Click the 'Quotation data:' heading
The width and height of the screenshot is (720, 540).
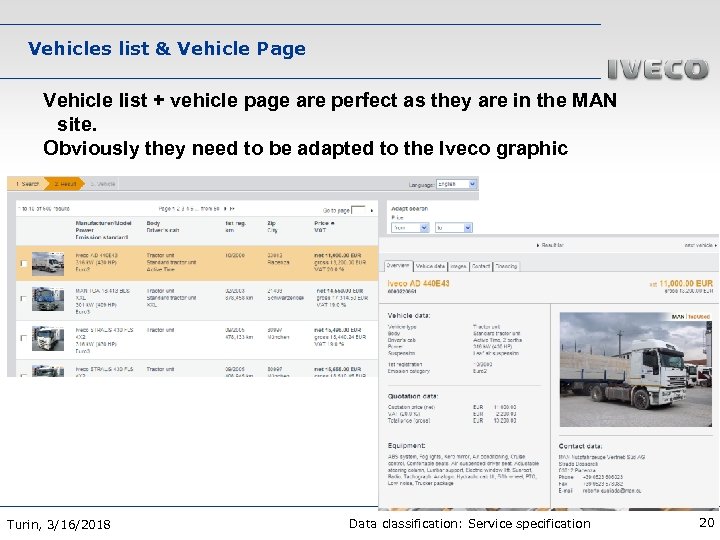(x=413, y=396)
